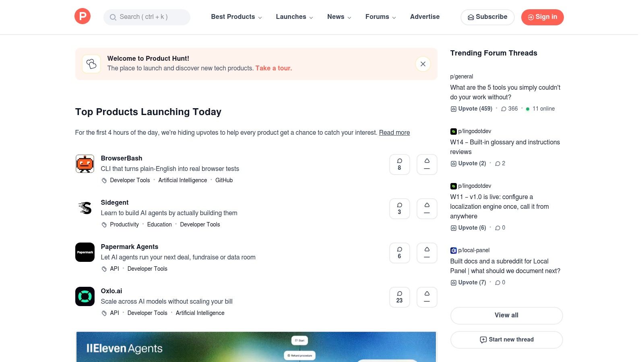Click the Education tag under Sidegent
This screenshot has height=362, width=644.
pyautogui.click(x=159, y=224)
